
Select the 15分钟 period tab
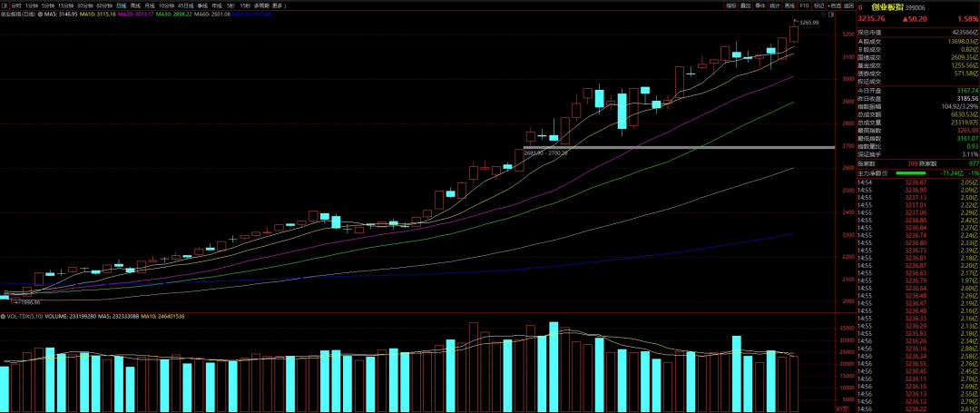tap(65, 5)
